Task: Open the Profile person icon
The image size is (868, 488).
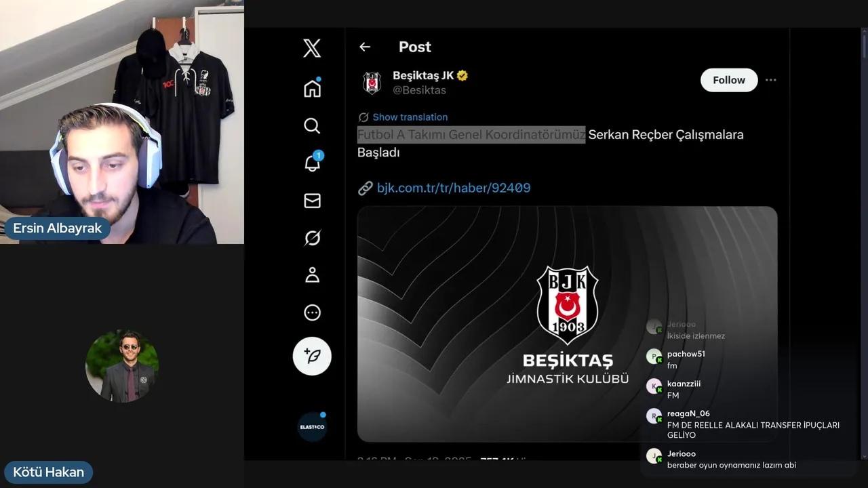Action: coord(312,275)
